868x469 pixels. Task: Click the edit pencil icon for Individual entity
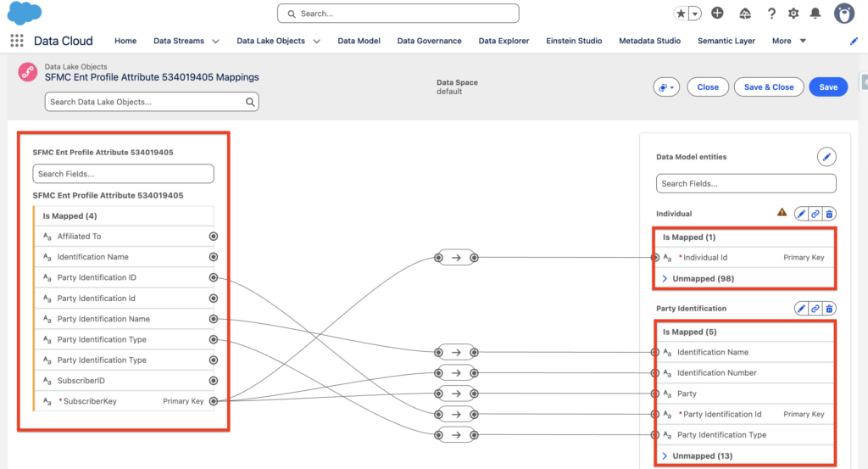[x=801, y=214]
